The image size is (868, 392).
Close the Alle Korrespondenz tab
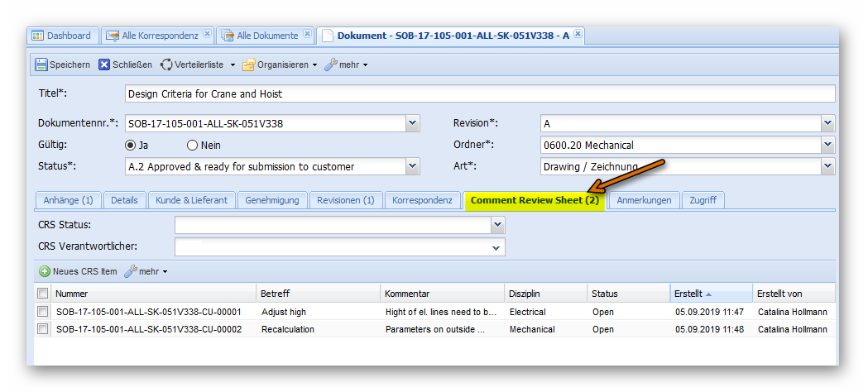tap(207, 35)
